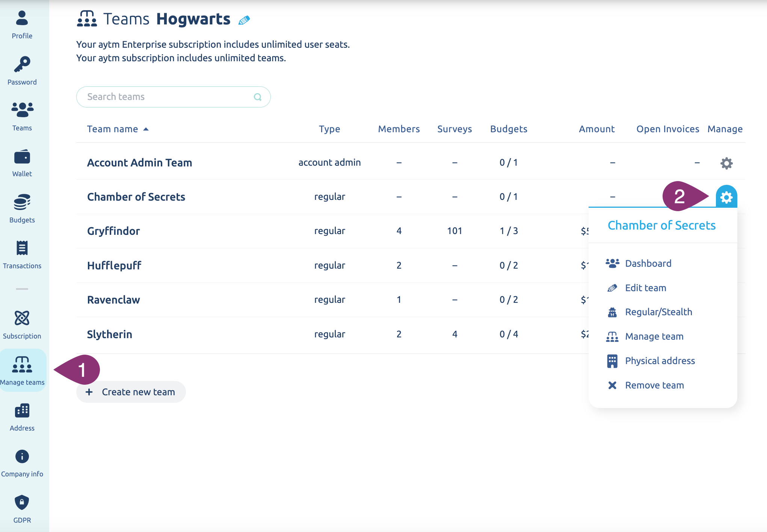
Task: Sort by the Budgets column header
Action: tap(509, 129)
